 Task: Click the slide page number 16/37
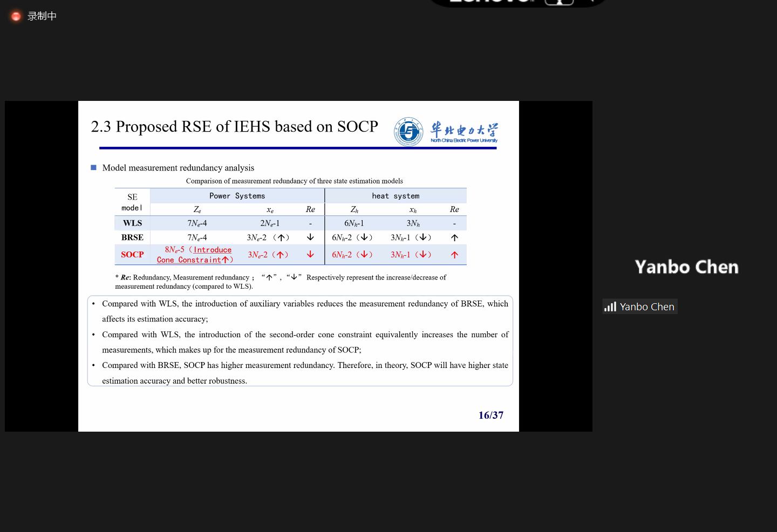coord(491,415)
